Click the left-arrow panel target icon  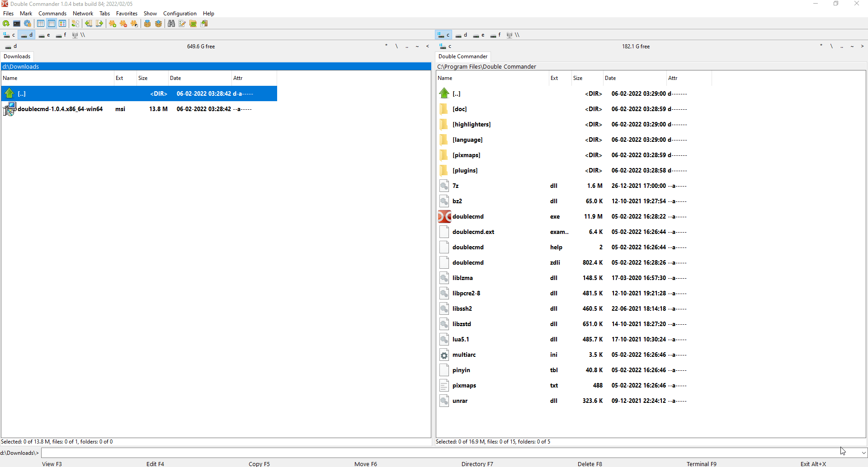click(x=89, y=23)
